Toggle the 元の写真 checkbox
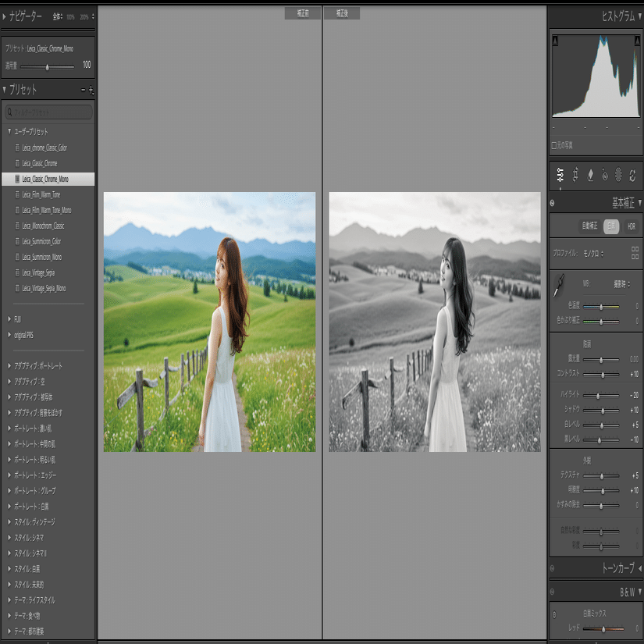This screenshot has height=644, width=644. pyautogui.click(x=553, y=145)
